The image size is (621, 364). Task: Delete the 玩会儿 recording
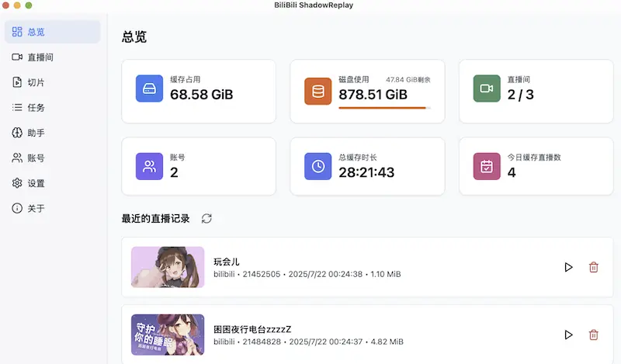click(x=593, y=267)
